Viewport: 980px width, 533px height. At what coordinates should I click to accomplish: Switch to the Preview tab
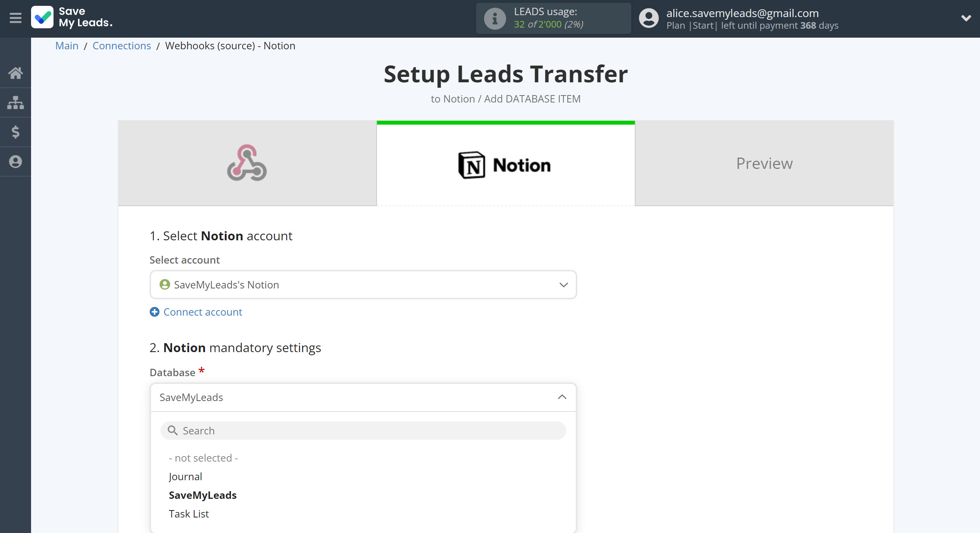(x=764, y=163)
